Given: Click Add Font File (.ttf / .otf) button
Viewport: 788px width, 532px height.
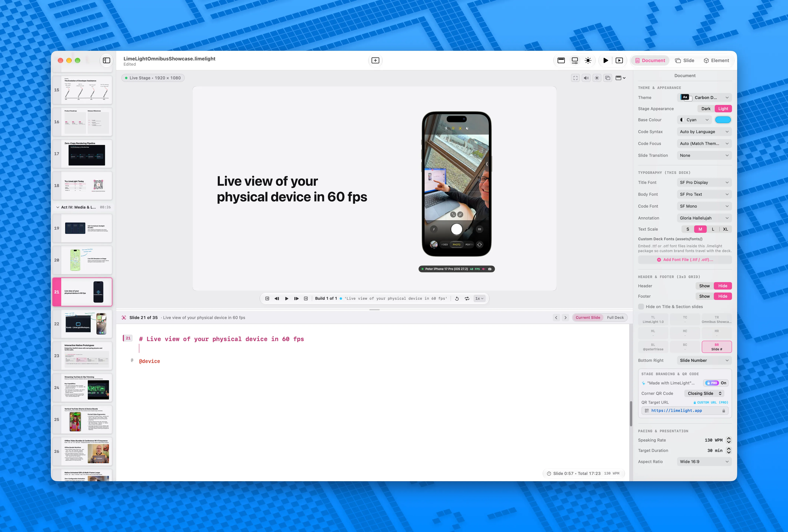Looking at the screenshot, I should [x=684, y=260].
